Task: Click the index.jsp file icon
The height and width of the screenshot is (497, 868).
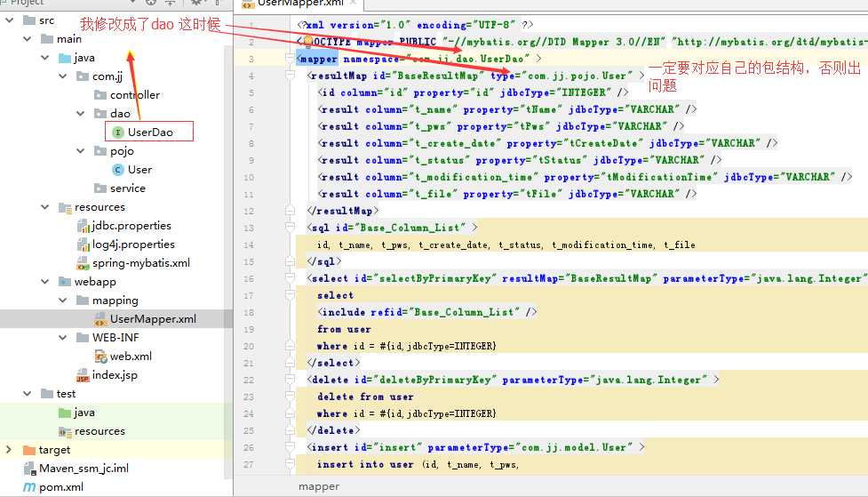Action: [83, 375]
